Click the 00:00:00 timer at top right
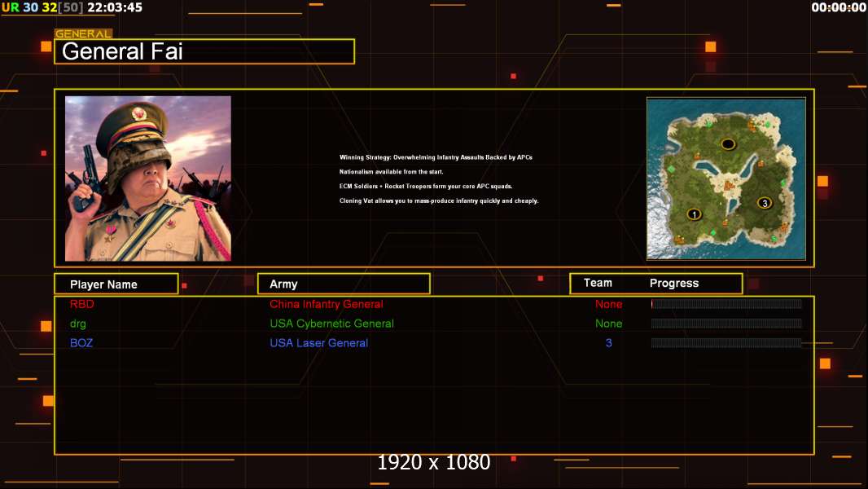The width and height of the screenshot is (868, 489). pos(838,7)
